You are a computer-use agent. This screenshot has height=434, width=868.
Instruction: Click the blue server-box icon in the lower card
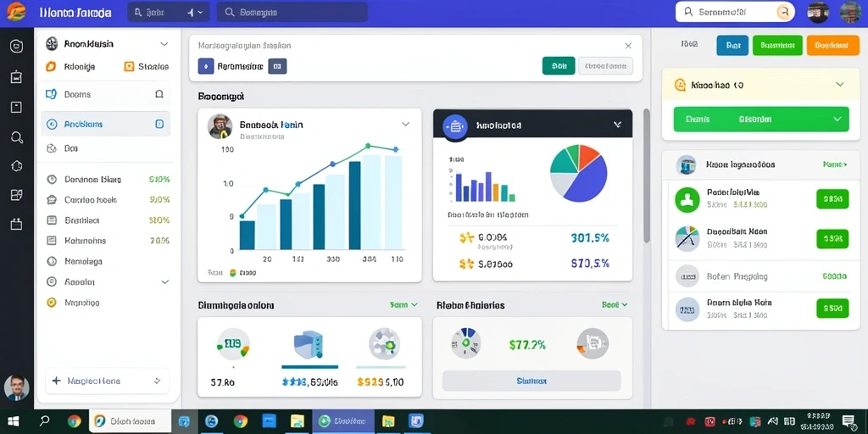click(x=308, y=345)
